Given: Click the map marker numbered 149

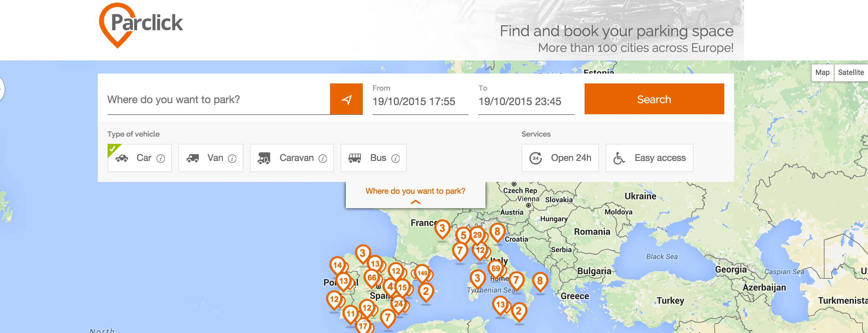Looking at the screenshot, I should coord(422,274).
